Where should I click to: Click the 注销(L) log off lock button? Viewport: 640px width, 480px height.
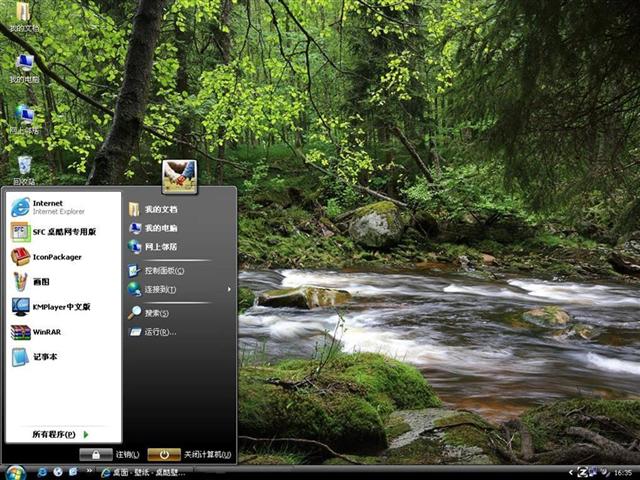[96, 454]
